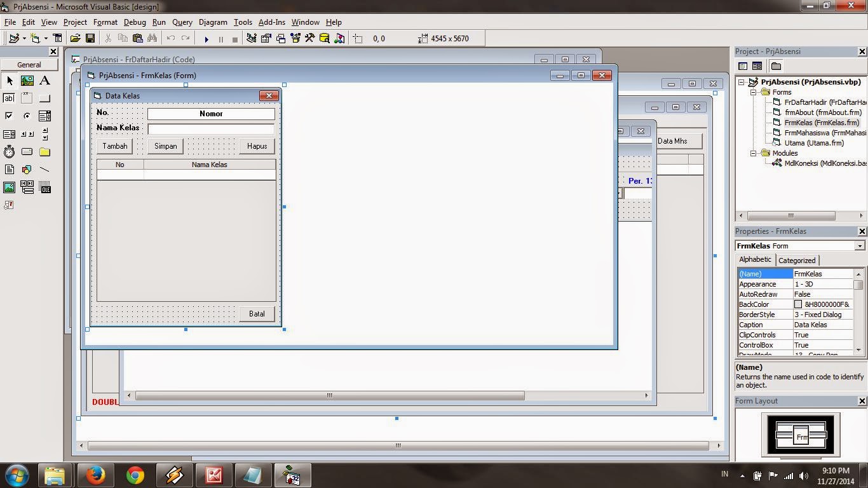
Task: Click the Simpan button on the form
Action: coord(166,146)
